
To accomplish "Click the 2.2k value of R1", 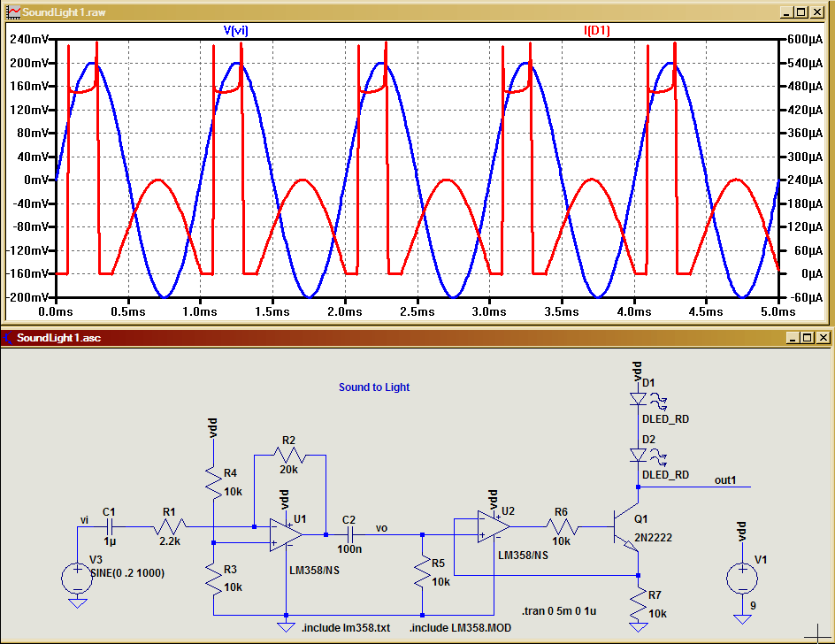I will 170,541.
